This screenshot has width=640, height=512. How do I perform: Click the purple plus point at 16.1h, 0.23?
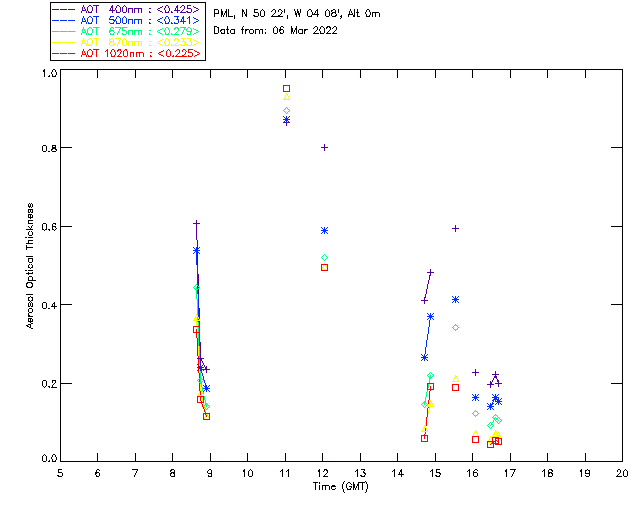point(475,372)
